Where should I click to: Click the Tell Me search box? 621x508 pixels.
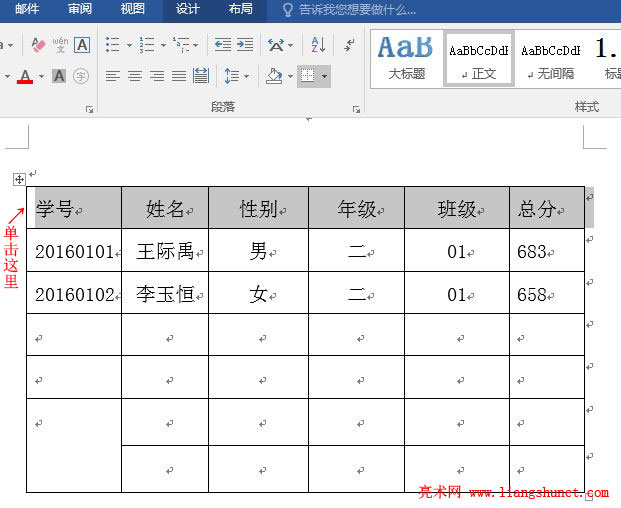pos(350,10)
